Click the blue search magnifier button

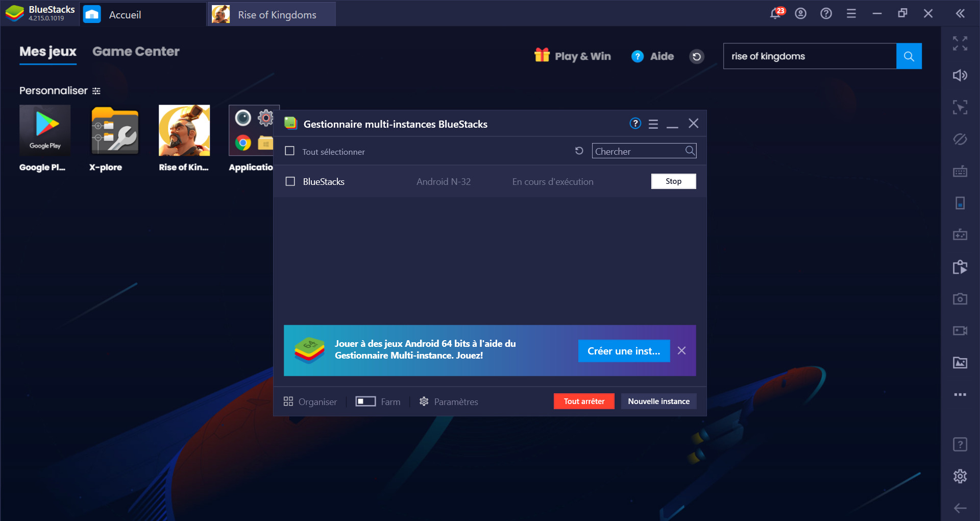[909, 56]
